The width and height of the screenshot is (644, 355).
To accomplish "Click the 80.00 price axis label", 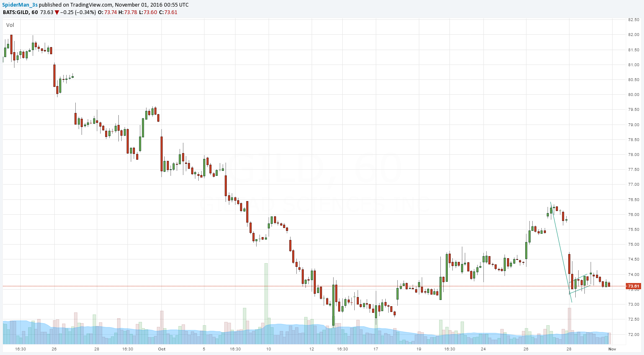I will [633, 95].
